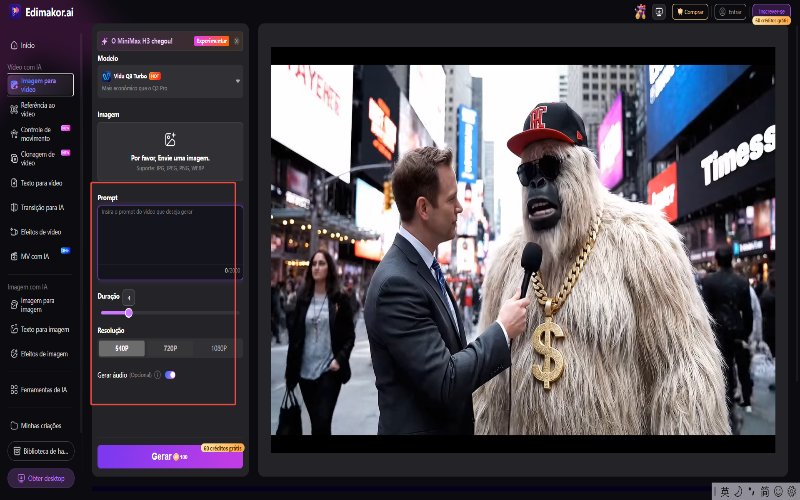Focus the Prompt text field

[170, 242]
